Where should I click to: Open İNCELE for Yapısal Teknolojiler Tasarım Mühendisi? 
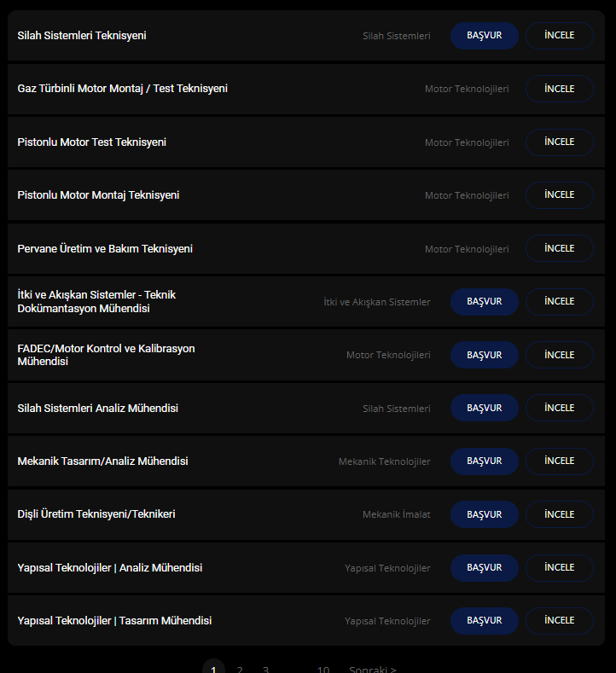(559, 621)
